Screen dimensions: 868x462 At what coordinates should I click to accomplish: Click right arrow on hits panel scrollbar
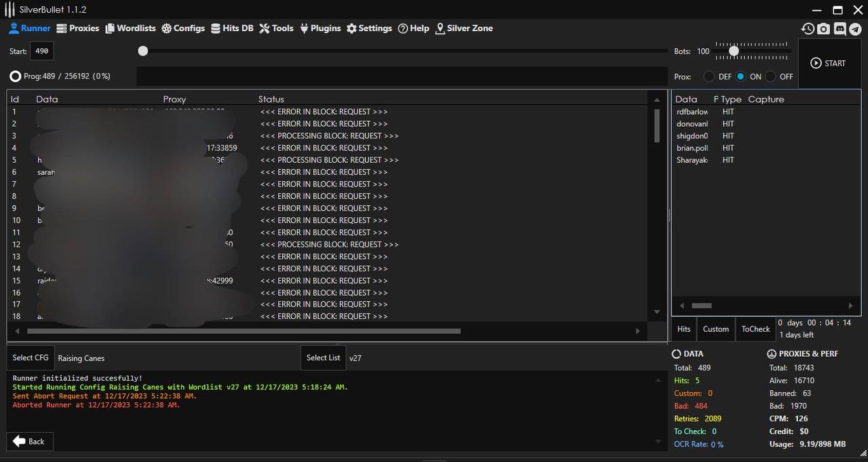point(850,306)
